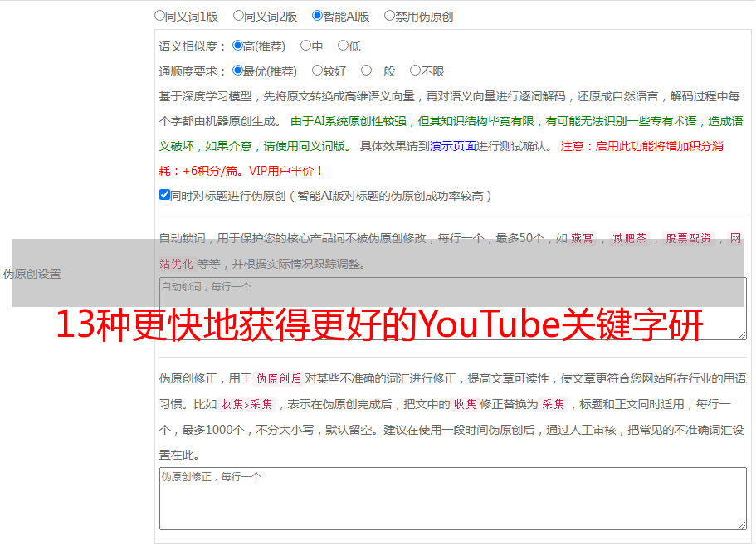Choose the 同义词2版 mode
This screenshot has width=756, height=546.
pyautogui.click(x=239, y=16)
